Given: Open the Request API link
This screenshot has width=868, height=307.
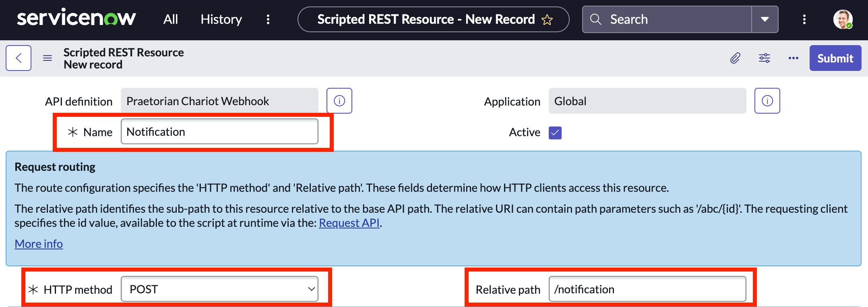Looking at the screenshot, I should point(349,223).
